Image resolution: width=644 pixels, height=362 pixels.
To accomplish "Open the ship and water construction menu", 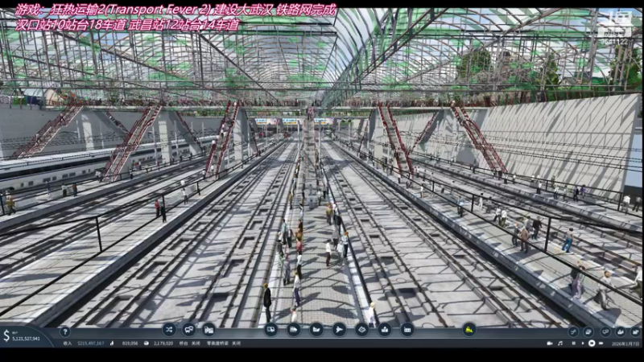I will click(x=316, y=330).
